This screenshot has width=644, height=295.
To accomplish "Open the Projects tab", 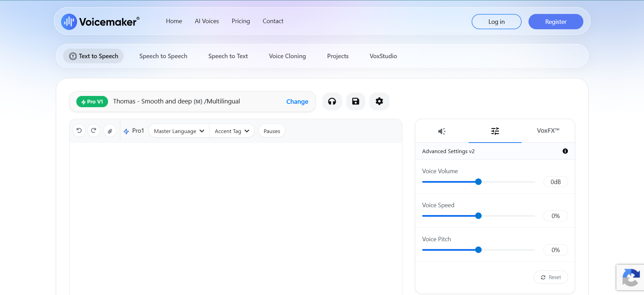I will tap(338, 56).
